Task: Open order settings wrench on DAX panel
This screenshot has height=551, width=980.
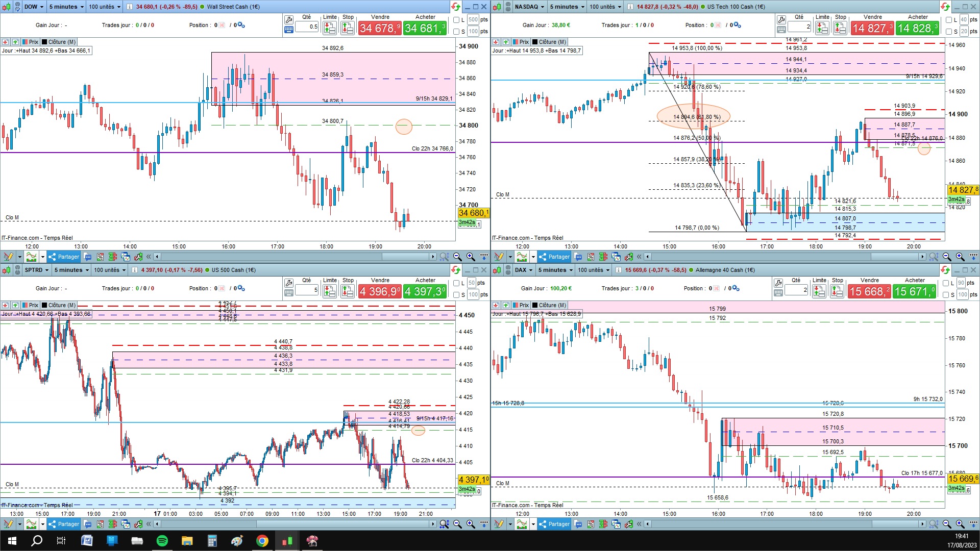Action: [x=778, y=283]
